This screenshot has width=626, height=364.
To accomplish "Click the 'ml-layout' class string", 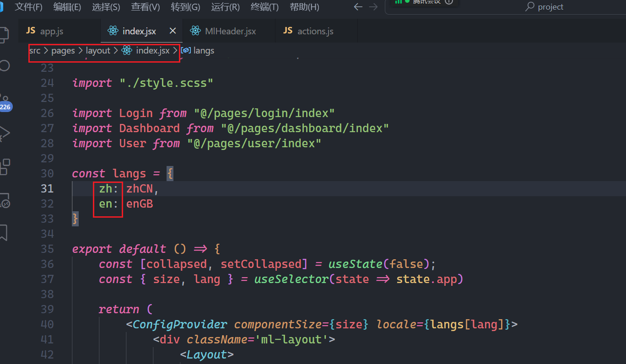I will (x=291, y=340).
